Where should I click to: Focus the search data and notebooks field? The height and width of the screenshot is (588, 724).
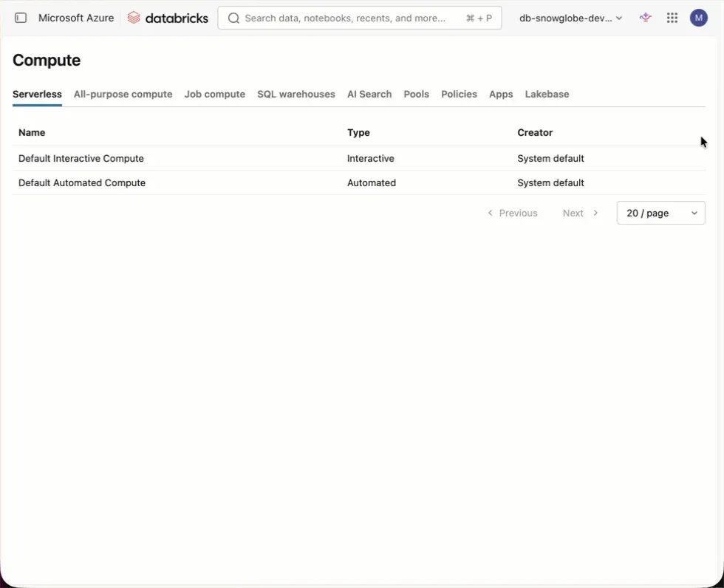(x=359, y=18)
